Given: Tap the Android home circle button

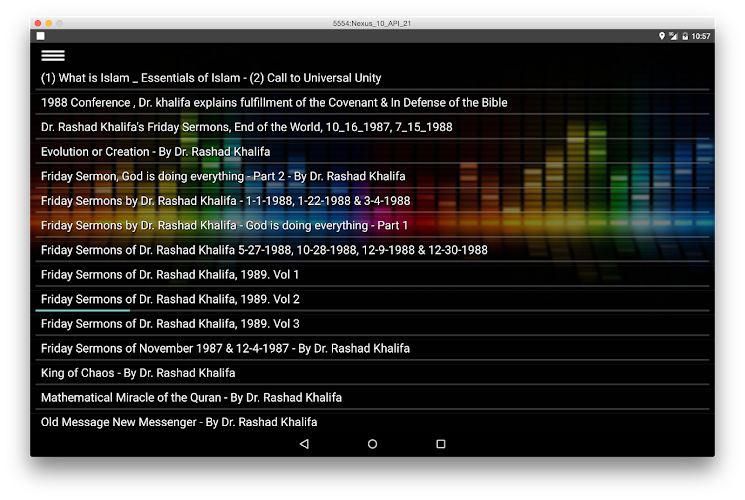Looking at the screenshot, I should (372, 444).
